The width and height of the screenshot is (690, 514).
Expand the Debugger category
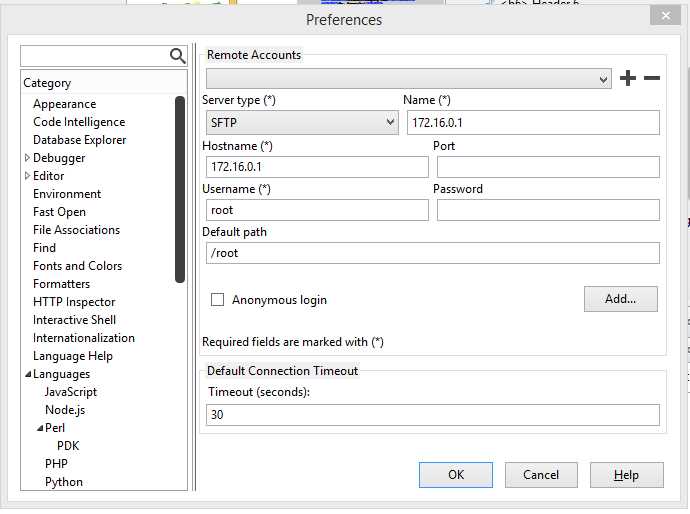[27, 158]
